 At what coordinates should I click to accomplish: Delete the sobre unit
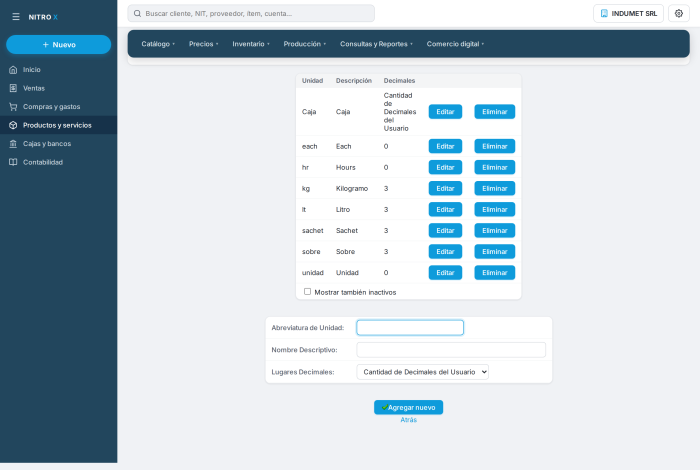(x=495, y=251)
